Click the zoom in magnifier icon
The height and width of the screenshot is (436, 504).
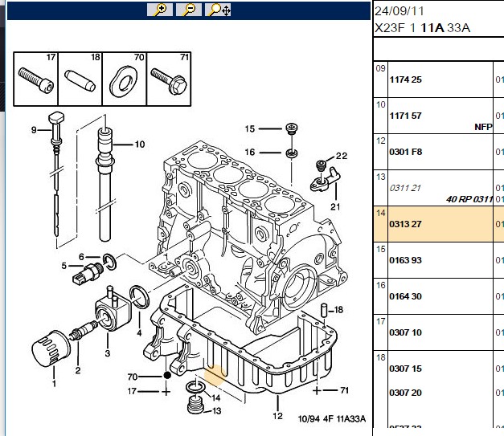pyautogui.click(x=160, y=10)
